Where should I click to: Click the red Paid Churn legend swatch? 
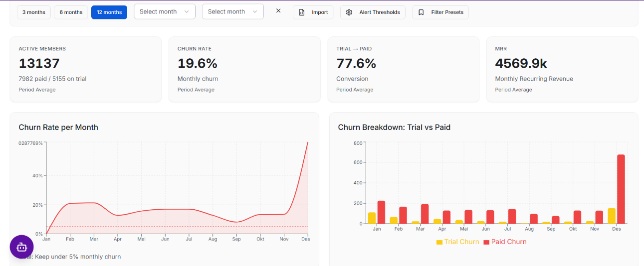click(486, 242)
